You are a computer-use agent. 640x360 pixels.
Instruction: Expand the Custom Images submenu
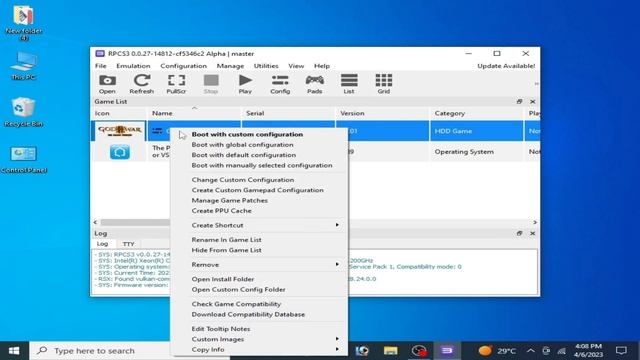coord(259,339)
